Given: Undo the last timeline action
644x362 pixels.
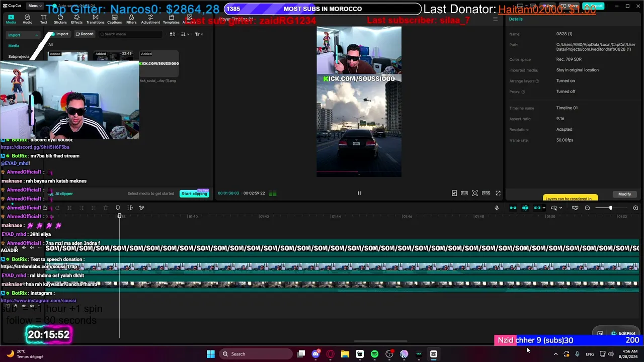Looking at the screenshot, I should click(45, 208).
